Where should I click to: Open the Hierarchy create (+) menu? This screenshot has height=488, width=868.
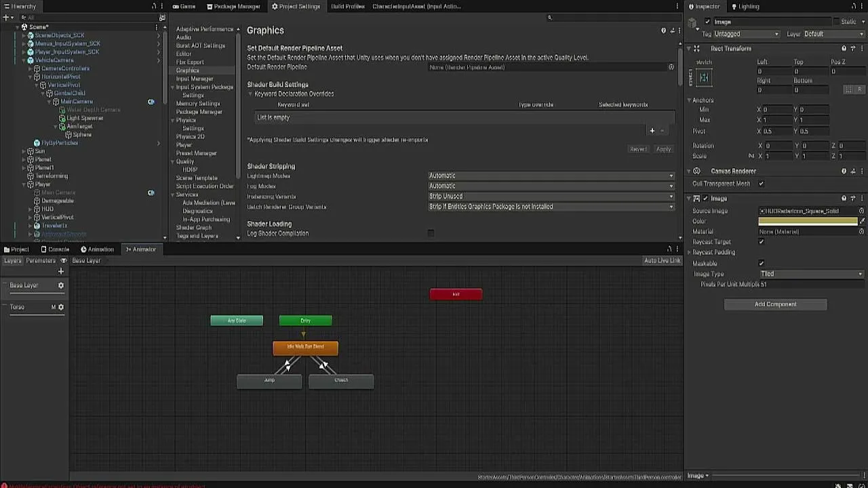pos(6,18)
